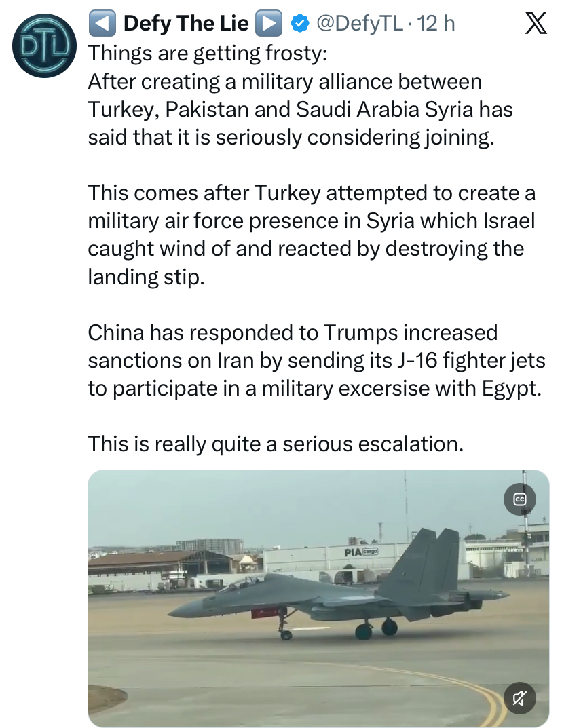The height and width of the screenshot is (728, 562).
Task: Play the fighter jet video
Action: tap(318, 598)
